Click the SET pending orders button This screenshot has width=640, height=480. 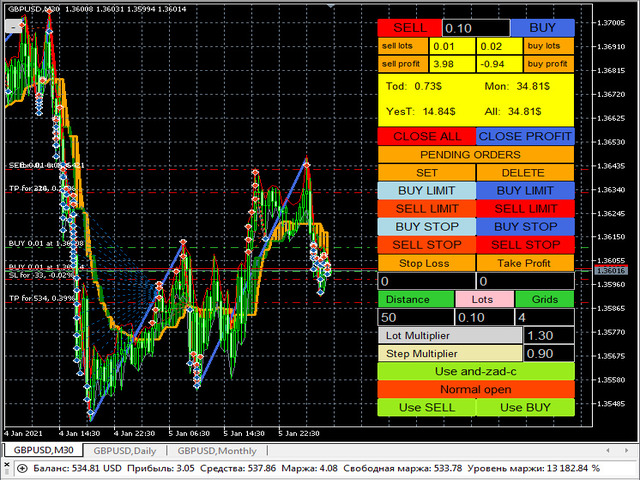click(427, 173)
